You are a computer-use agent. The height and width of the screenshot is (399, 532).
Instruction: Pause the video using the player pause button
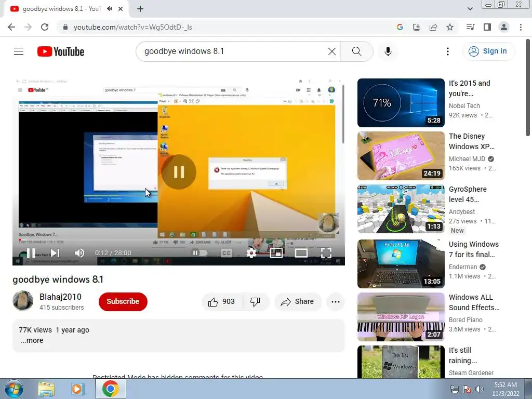point(31,253)
